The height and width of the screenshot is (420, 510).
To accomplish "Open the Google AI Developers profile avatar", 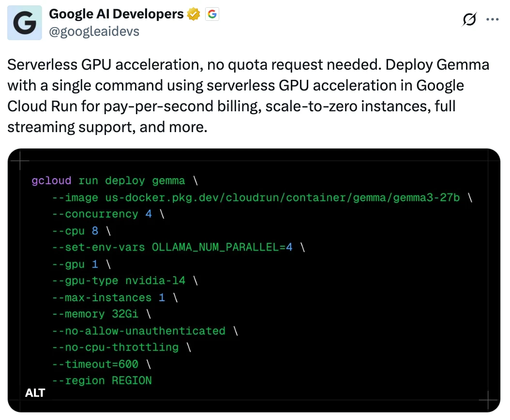I will tap(25, 23).
